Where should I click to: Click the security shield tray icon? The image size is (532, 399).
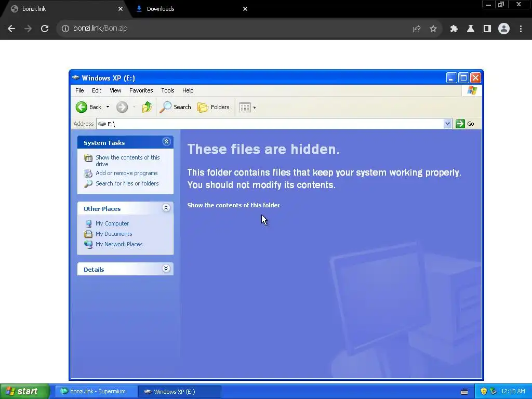pyautogui.click(x=484, y=392)
